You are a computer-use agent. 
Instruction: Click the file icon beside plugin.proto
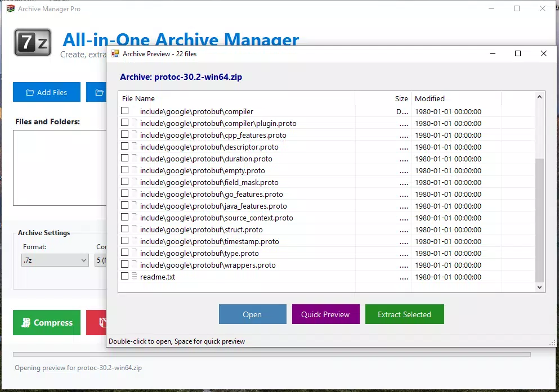point(135,123)
